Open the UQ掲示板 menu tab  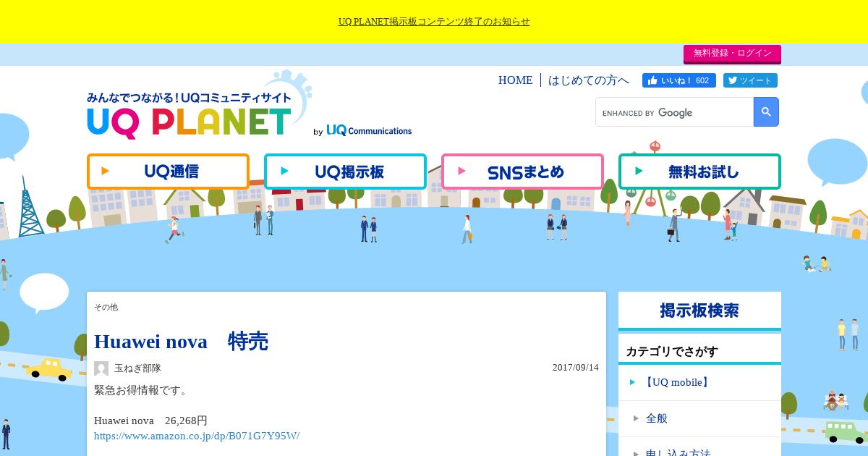point(345,172)
